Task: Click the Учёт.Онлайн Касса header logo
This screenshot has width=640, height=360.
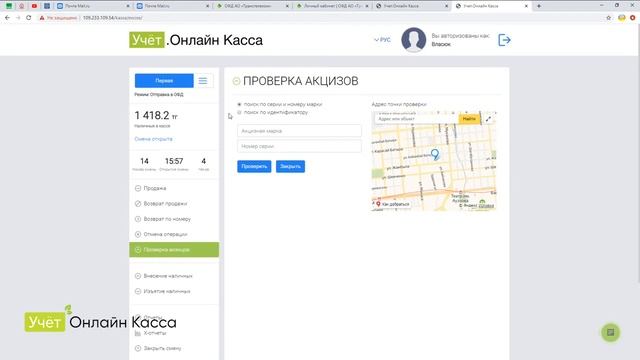Action: 196,40
